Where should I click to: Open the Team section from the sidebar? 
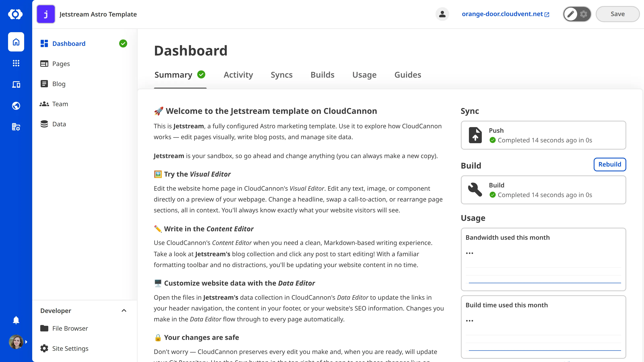click(x=44, y=104)
